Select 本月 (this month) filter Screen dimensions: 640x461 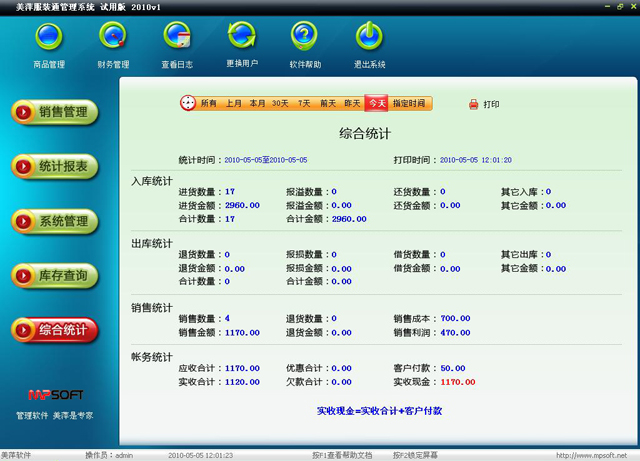[x=257, y=103]
